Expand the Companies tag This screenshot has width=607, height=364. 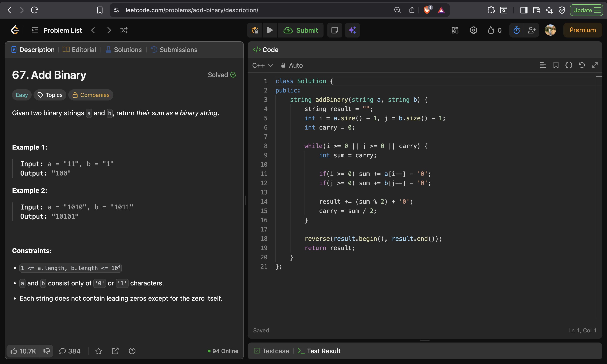(x=91, y=95)
